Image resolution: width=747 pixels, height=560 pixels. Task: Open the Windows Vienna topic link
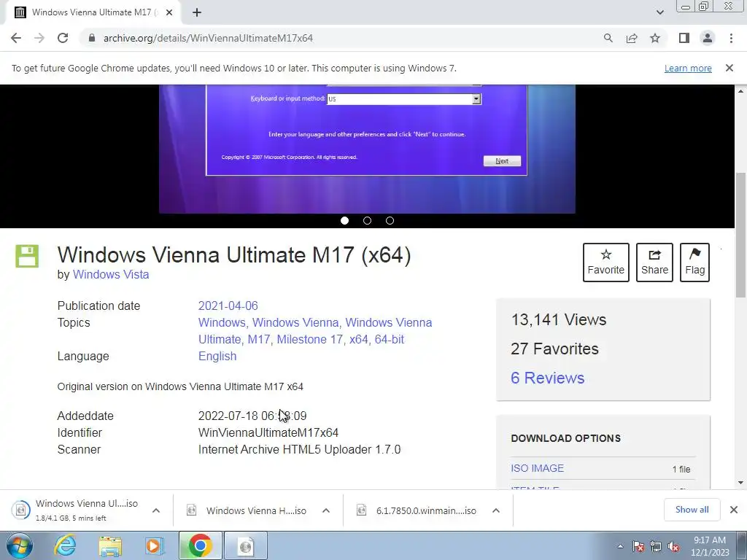295,322
